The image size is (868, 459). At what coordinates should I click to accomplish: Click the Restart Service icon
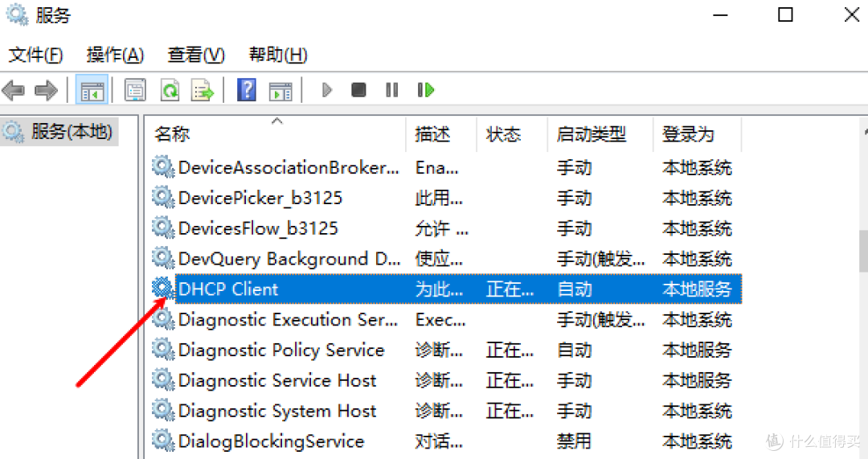[426, 90]
